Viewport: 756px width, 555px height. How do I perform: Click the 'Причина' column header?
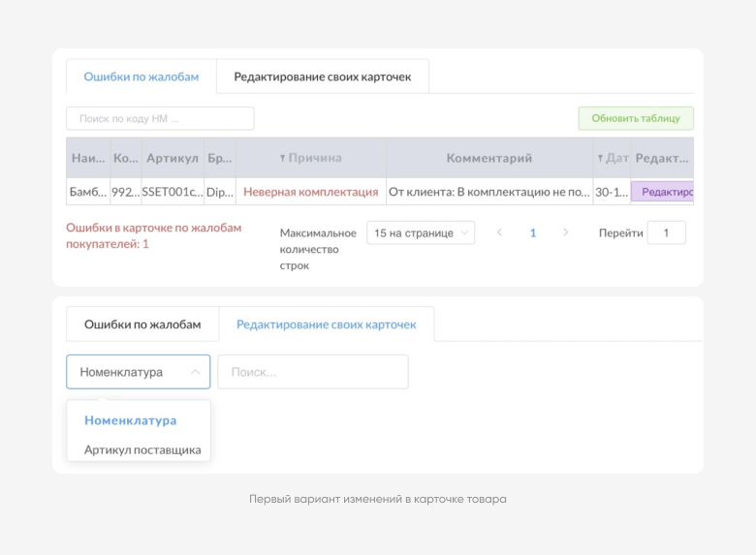tap(311, 158)
